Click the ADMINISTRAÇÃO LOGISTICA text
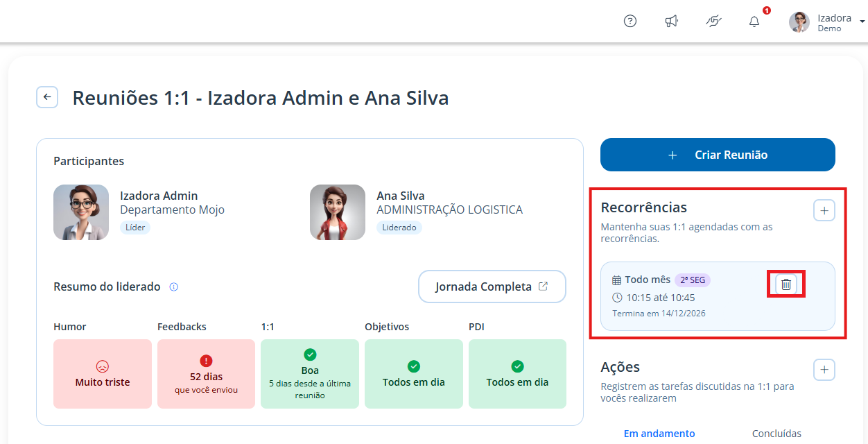868x444 pixels. tap(449, 210)
